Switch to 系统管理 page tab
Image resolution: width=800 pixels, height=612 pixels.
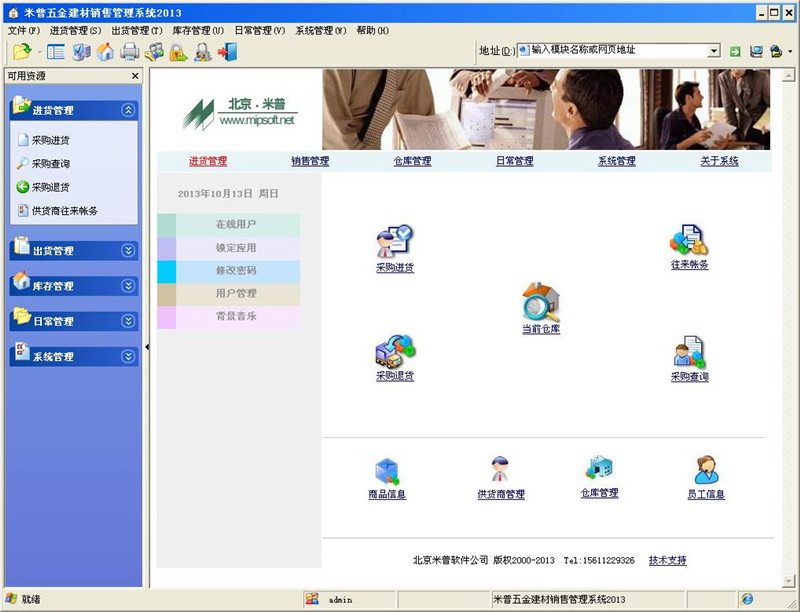pos(617,161)
